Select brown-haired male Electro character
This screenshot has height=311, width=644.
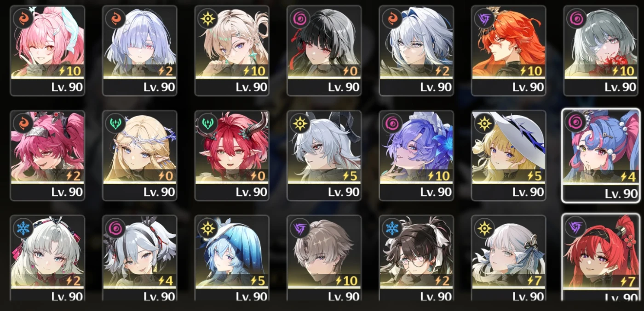point(324,258)
